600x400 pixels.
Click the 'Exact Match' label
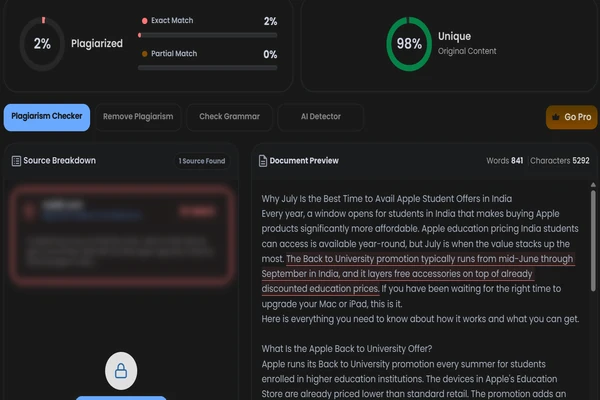(x=172, y=21)
